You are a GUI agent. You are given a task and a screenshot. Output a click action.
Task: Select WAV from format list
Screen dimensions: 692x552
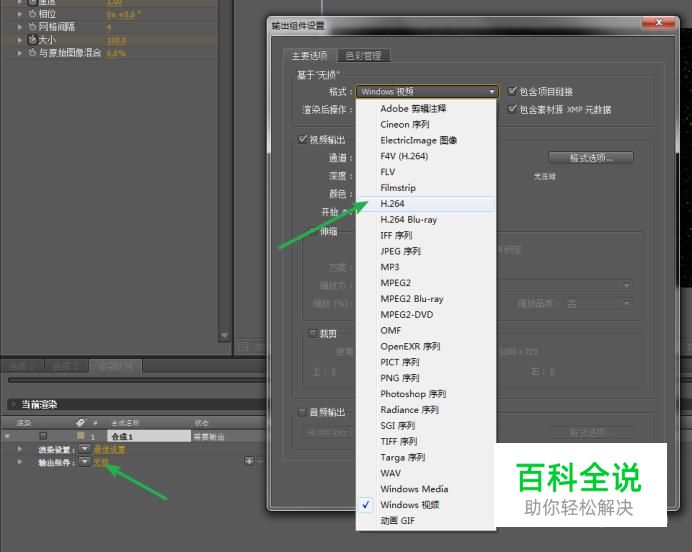pyautogui.click(x=426, y=473)
